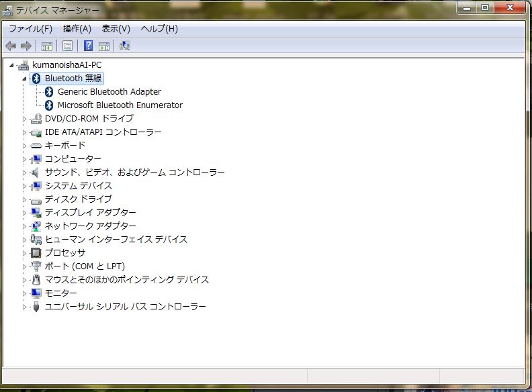The width and height of the screenshot is (532, 392).
Task: Expand the DVD/CD-ROM ドライブ node
Action: (x=24, y=119)
